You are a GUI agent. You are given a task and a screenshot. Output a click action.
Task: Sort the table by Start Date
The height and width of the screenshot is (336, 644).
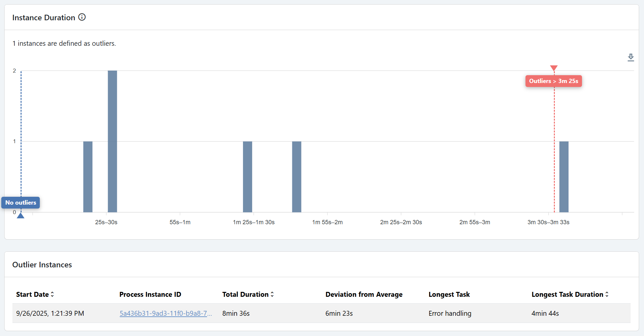[52, 294]
